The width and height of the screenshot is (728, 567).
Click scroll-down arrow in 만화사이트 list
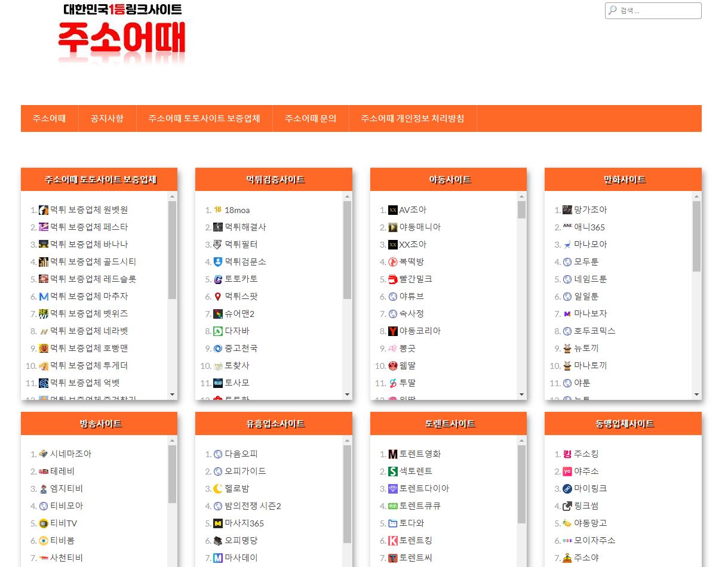tap(696, 395)
